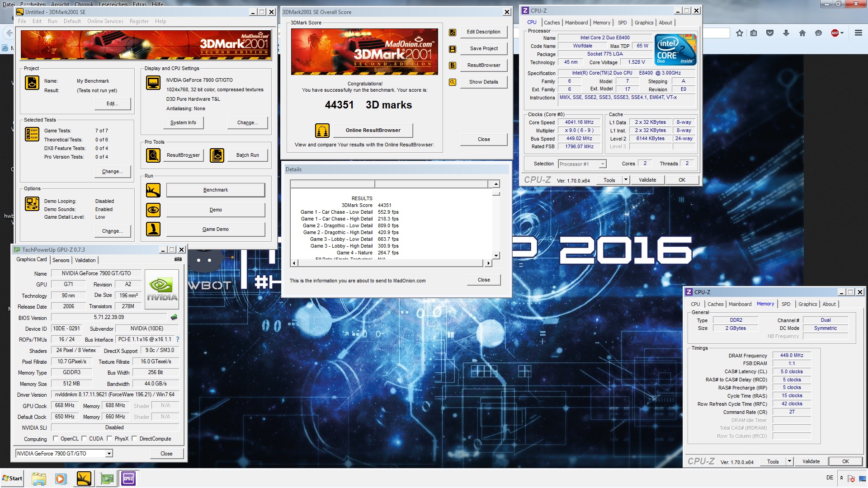The width and height of the screenshot is (868, 488).
Task: Open the browser hamburger menu
Action: tap(859, 33)
